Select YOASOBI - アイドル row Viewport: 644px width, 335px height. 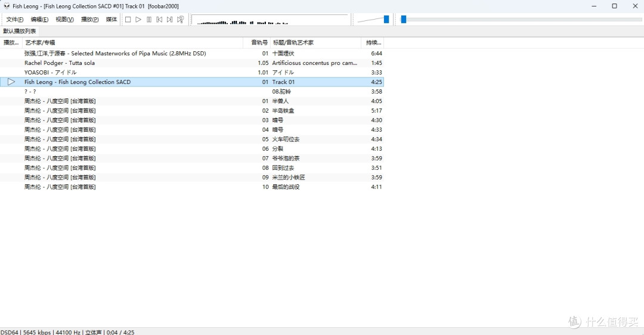[x=192, y=73]
